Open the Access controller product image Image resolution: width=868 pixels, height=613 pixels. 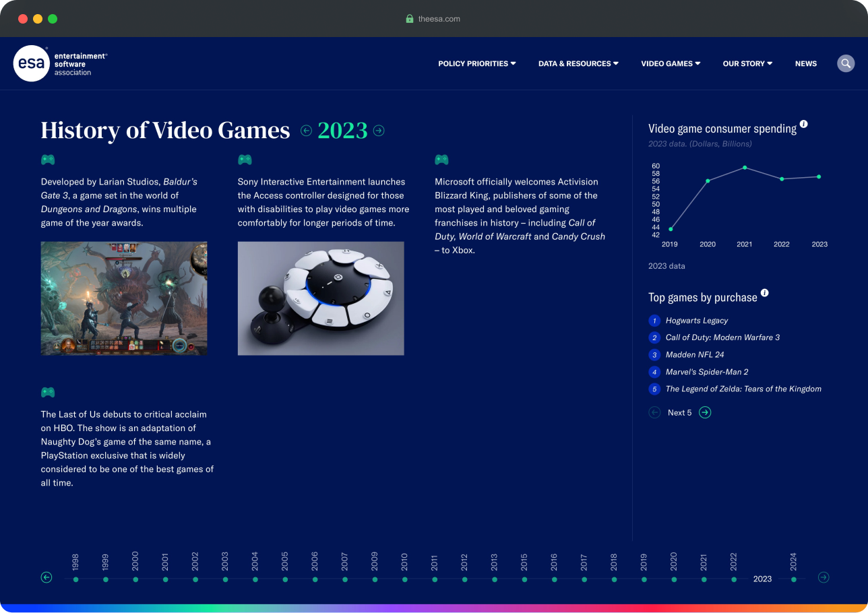[x=321, y=298]
